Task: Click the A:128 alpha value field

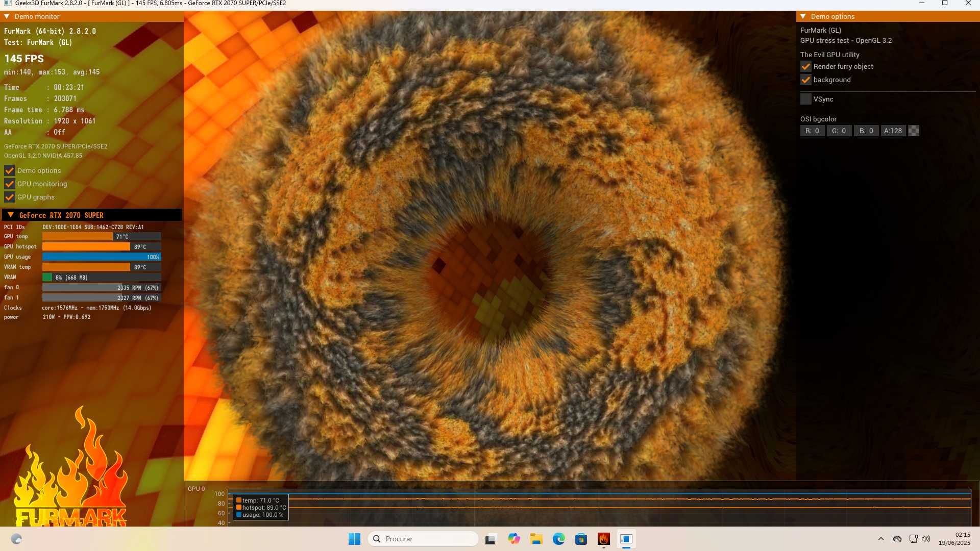Action: [x=893, y=131]
